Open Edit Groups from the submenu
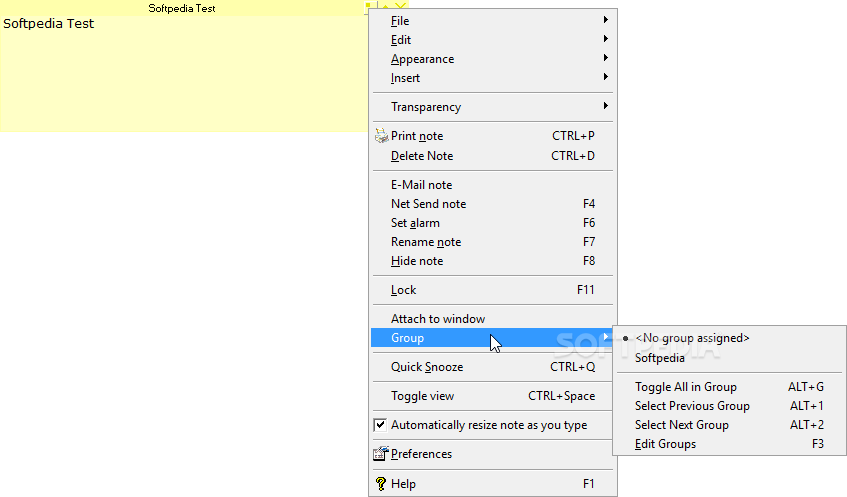Viewport: 847px width, 497px height. click(730, 444)
